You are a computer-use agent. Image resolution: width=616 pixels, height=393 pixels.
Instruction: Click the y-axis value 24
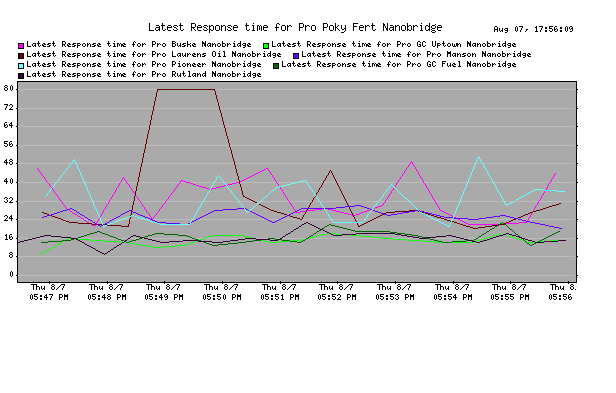point(9,219)
